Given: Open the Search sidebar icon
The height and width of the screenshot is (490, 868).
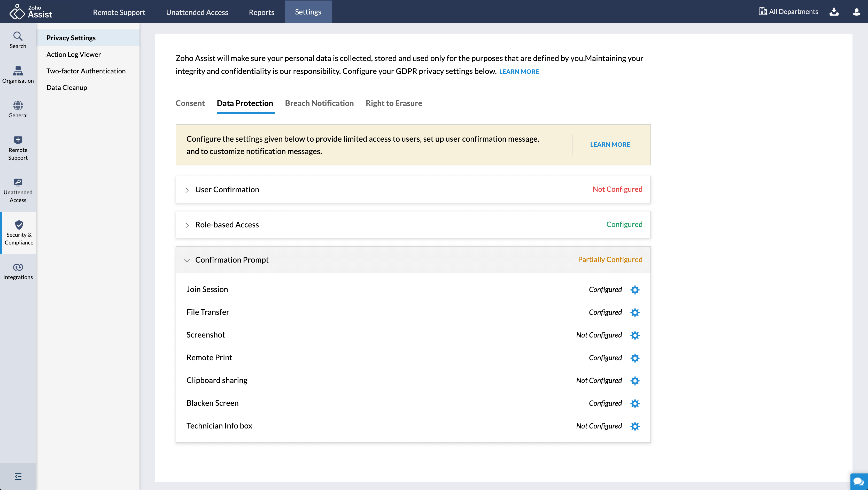Looking at the screenshot, I should (x=18, y=40).
